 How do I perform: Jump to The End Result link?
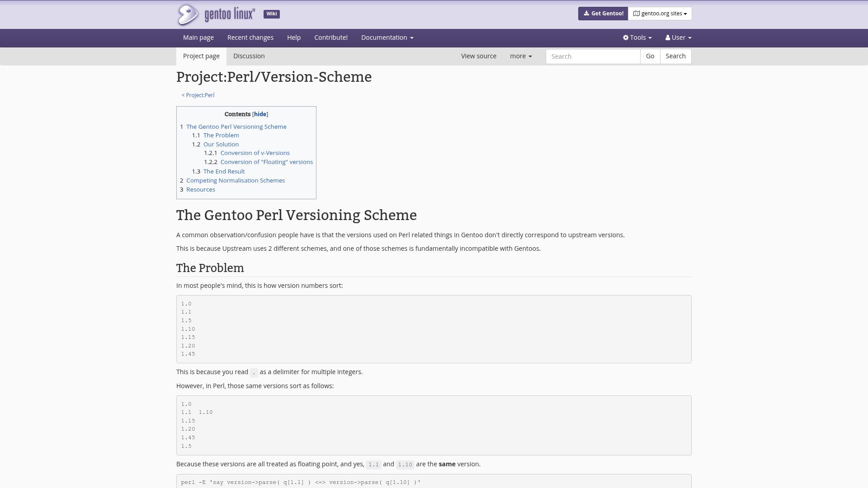224,172
